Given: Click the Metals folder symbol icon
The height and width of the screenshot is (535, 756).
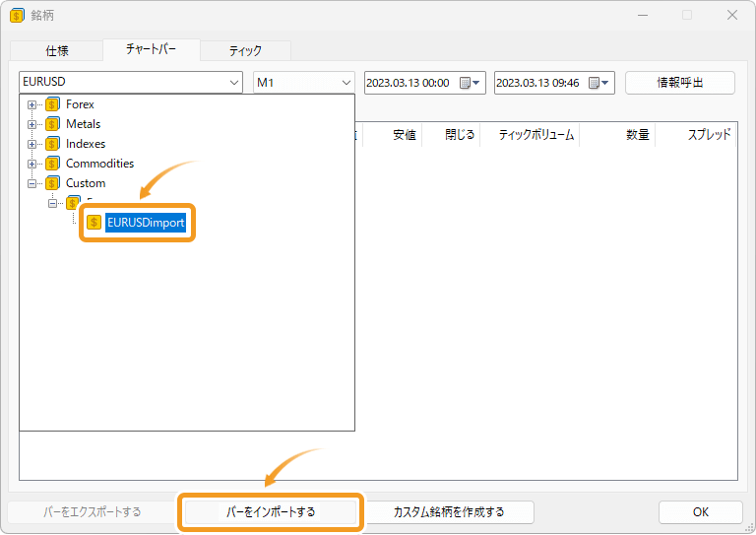Looking at the screenshot, I should click(52, 124).
